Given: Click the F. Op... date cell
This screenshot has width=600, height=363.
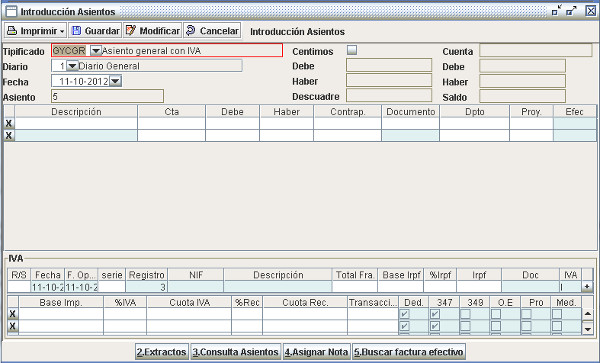Looking at the screenshot, I should (x=82, y=287).
